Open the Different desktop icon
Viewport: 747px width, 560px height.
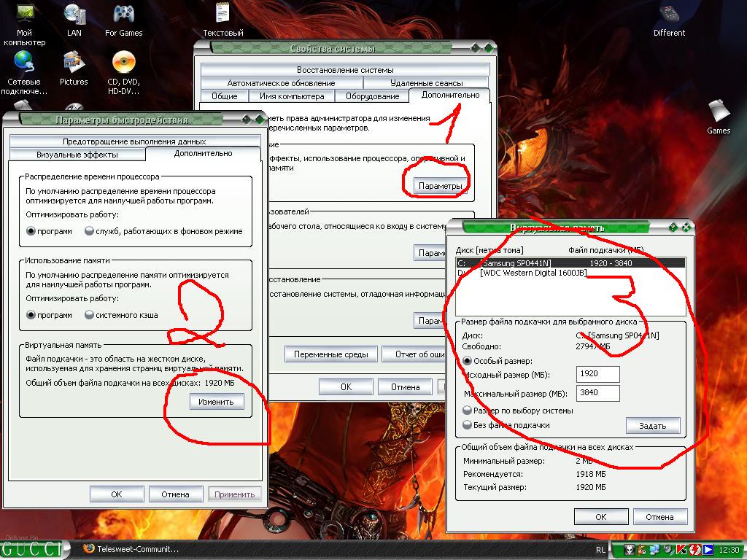coord(669,15)
